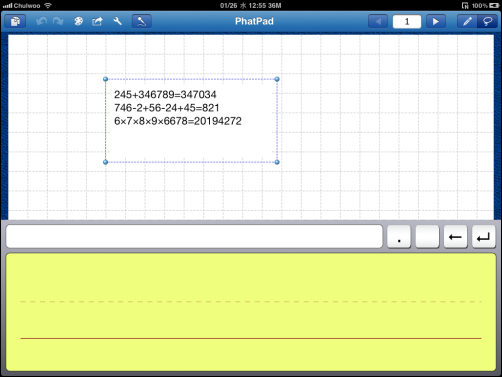Click bottom-right handle of text box
Viewport: 502px width, 377px height.
tap(277, 162)
